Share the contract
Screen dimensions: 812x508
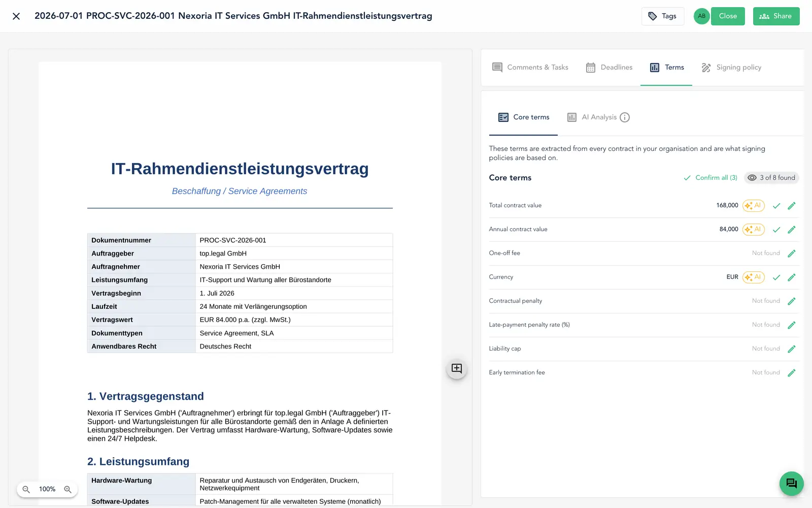776,16
